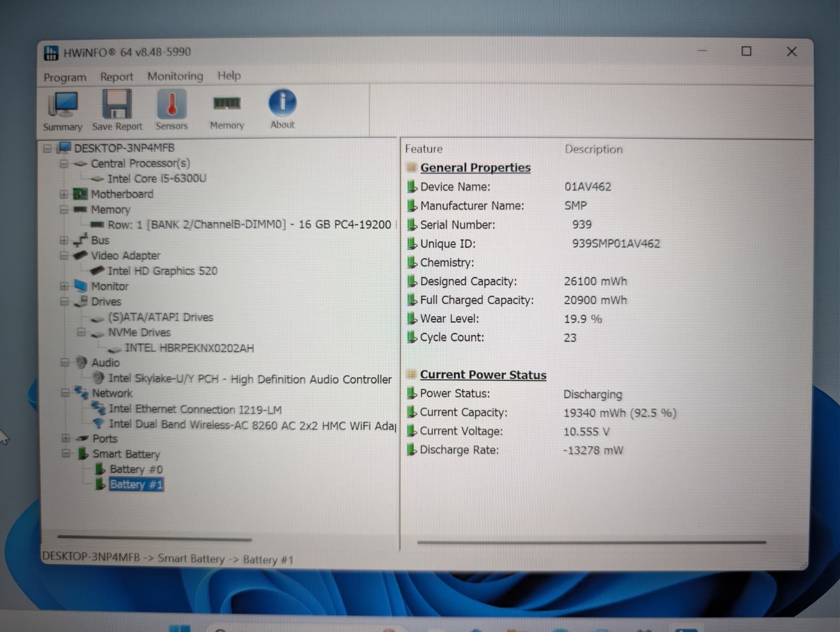Click the Description column header
840x632 pixels.
click(594, 149)
